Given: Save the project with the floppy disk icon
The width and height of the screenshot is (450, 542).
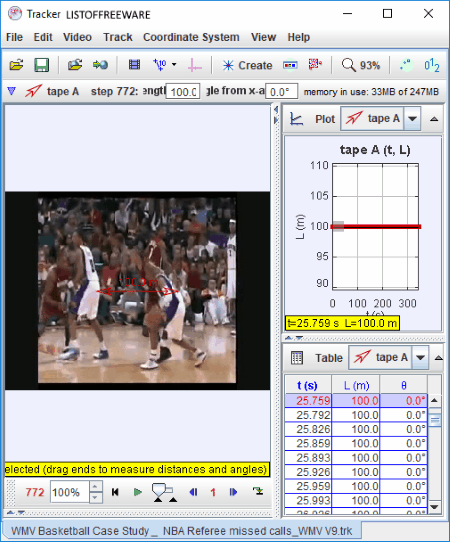Looking at the screenshot, I should point(41,65).
